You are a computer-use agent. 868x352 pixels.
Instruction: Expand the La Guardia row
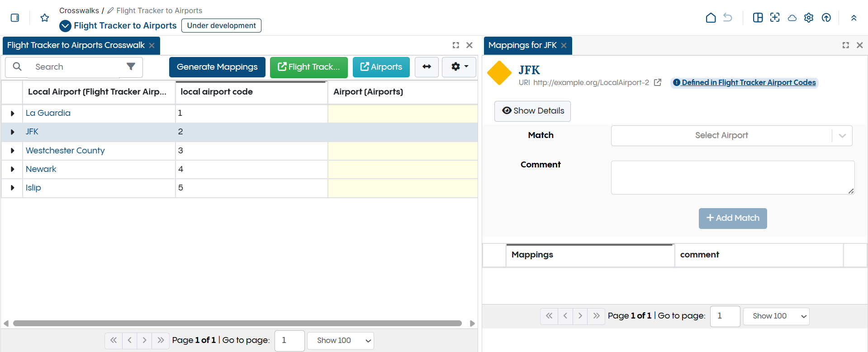pos(12,114)
